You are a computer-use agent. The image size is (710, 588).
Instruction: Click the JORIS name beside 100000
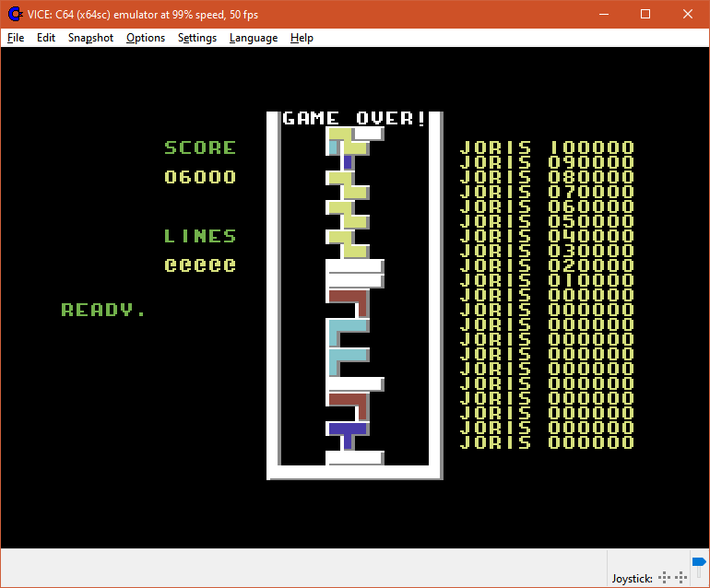coord(495,147)
